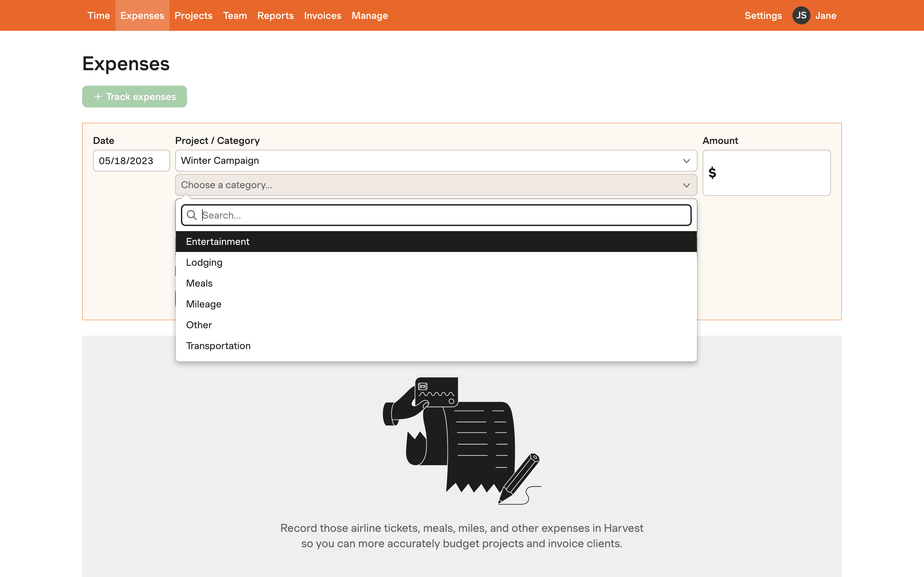This screenshot has width=924, height=577.
Task: Open Settings link in header
Action: click(x=763, y=16)
